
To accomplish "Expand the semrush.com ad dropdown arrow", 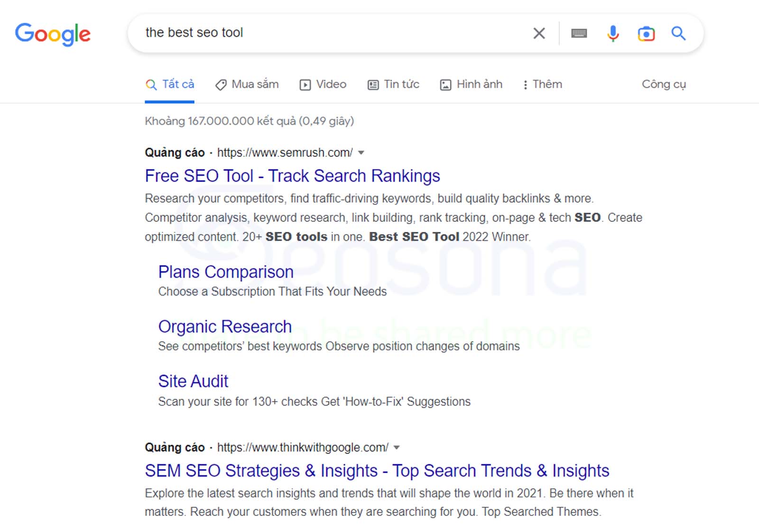I will pos(361,153).
